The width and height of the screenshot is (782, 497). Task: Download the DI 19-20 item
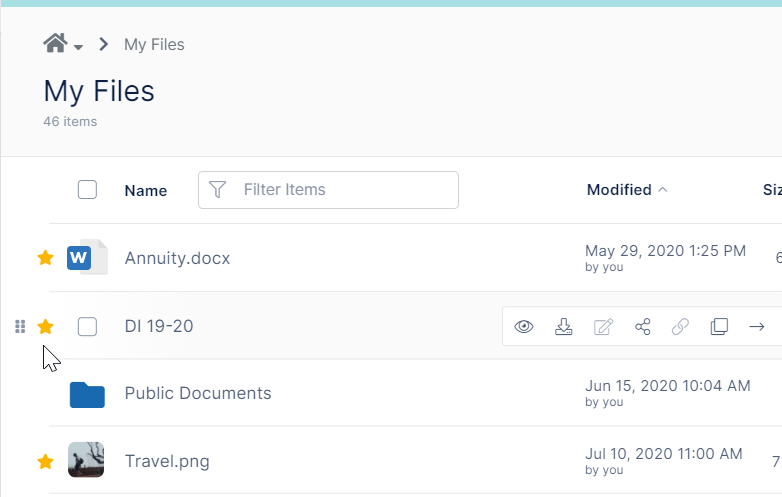564,326
